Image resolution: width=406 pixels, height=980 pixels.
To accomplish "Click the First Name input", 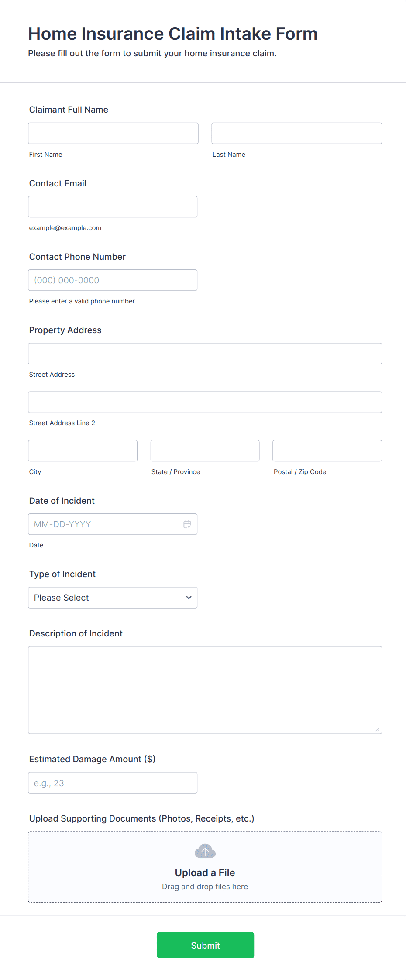I will point(113,133).
